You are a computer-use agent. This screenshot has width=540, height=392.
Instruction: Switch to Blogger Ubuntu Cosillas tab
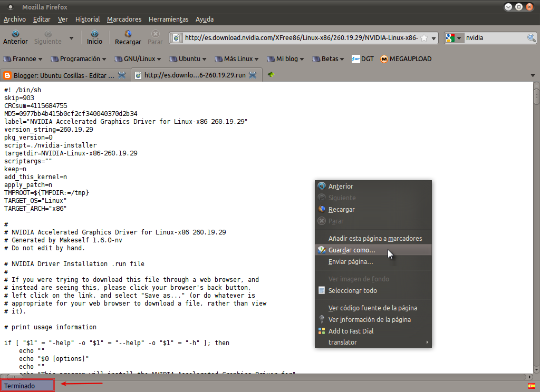coord(64,75)
